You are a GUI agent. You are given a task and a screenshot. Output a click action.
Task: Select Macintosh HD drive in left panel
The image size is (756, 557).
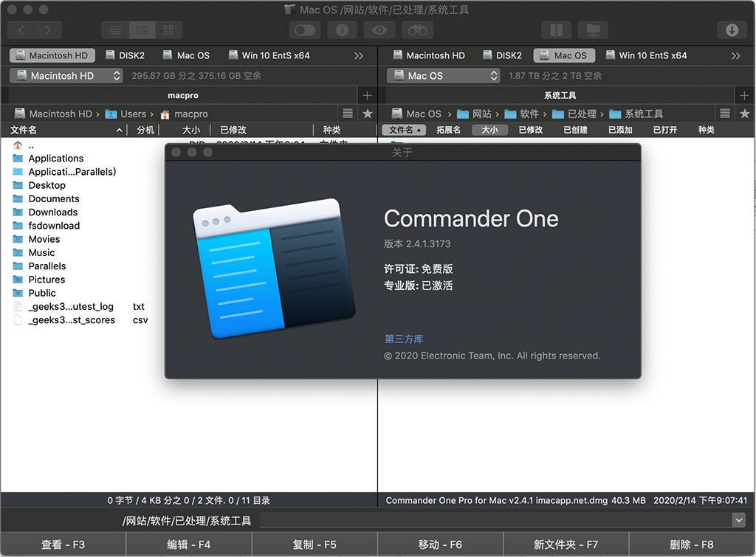[52, 55]
